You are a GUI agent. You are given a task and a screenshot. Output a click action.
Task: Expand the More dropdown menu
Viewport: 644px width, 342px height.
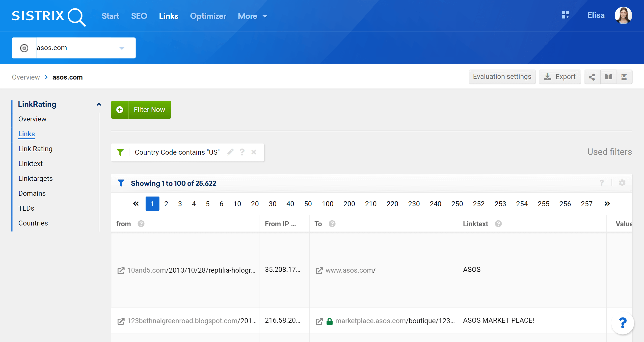[252, 16]
